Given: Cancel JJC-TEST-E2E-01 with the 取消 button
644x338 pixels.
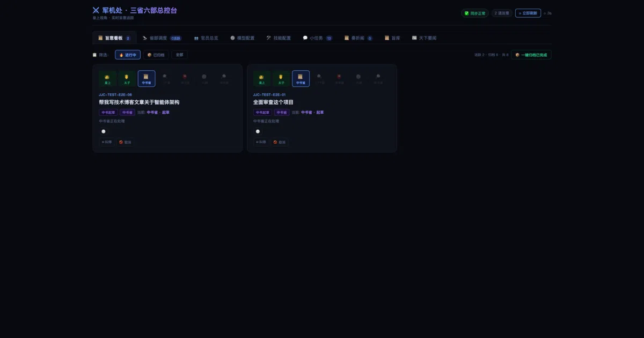Looking at the screenshot, I should [280, 142].
